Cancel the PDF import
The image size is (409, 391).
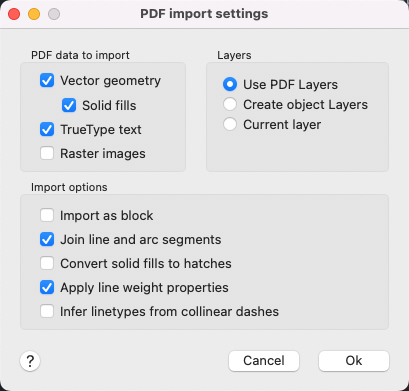[x=264, y=361]
